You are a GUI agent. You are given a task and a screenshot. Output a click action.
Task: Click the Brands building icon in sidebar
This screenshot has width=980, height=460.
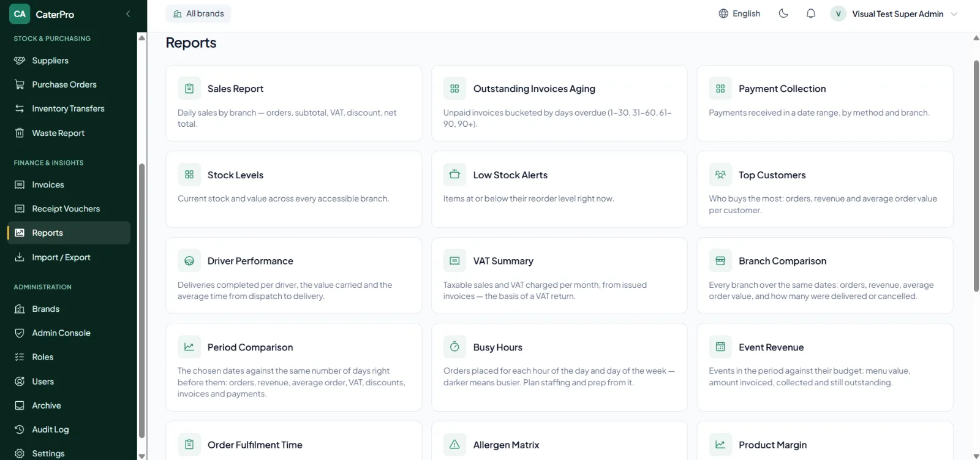pos(20,309)
